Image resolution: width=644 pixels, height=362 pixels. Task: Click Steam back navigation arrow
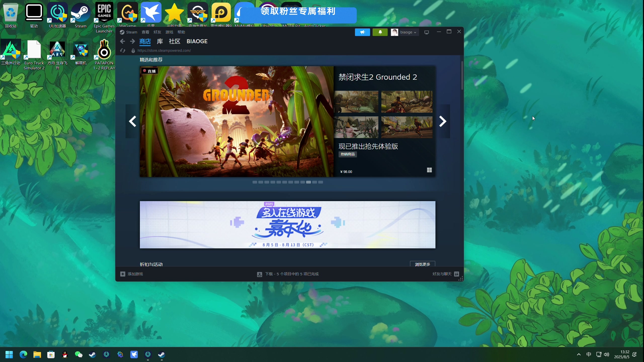(123, 41)
